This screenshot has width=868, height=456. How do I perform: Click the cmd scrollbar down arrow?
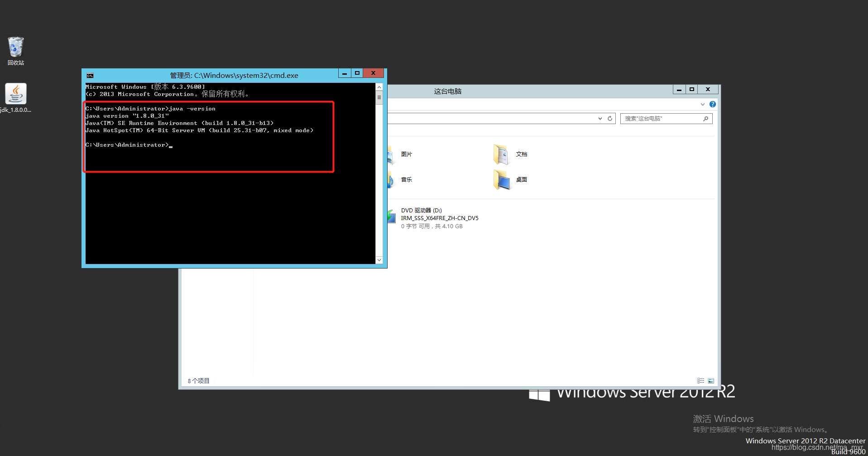[x=379, y=260]
